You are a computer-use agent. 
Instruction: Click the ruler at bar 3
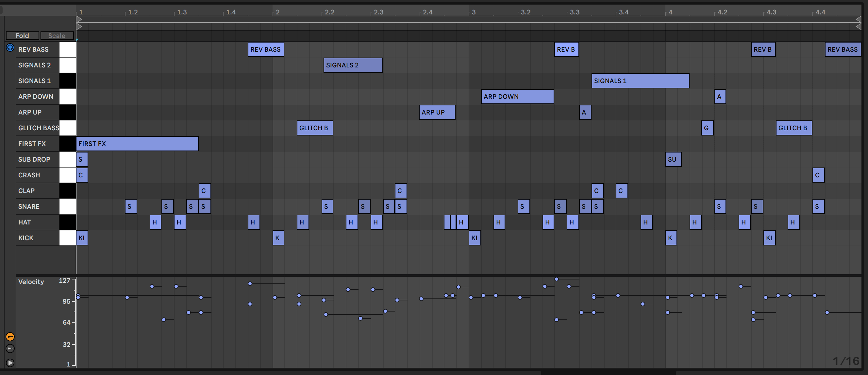point(474,12)
